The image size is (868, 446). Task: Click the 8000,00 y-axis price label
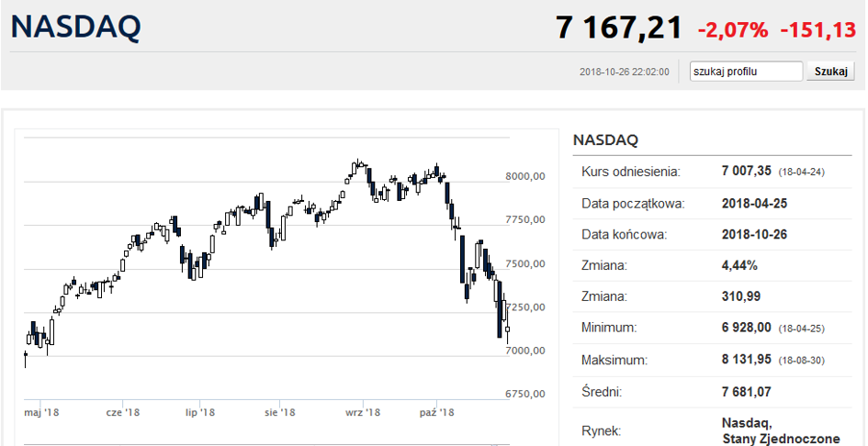click(526, 177)
